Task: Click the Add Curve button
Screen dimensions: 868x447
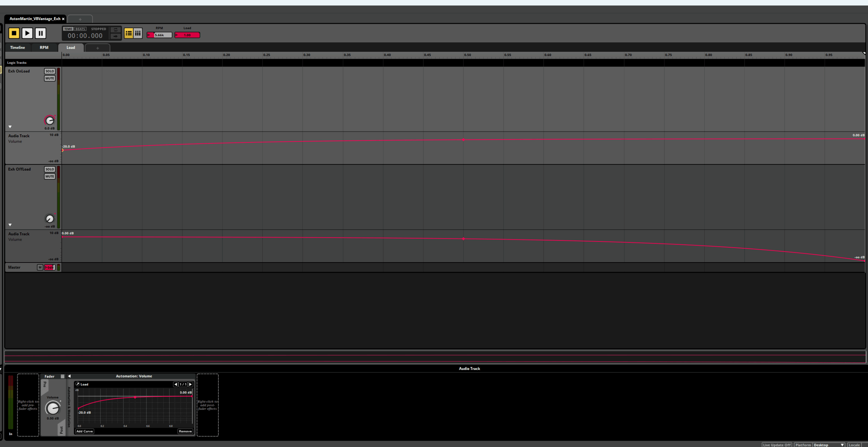Action: [x=84, y=431]
